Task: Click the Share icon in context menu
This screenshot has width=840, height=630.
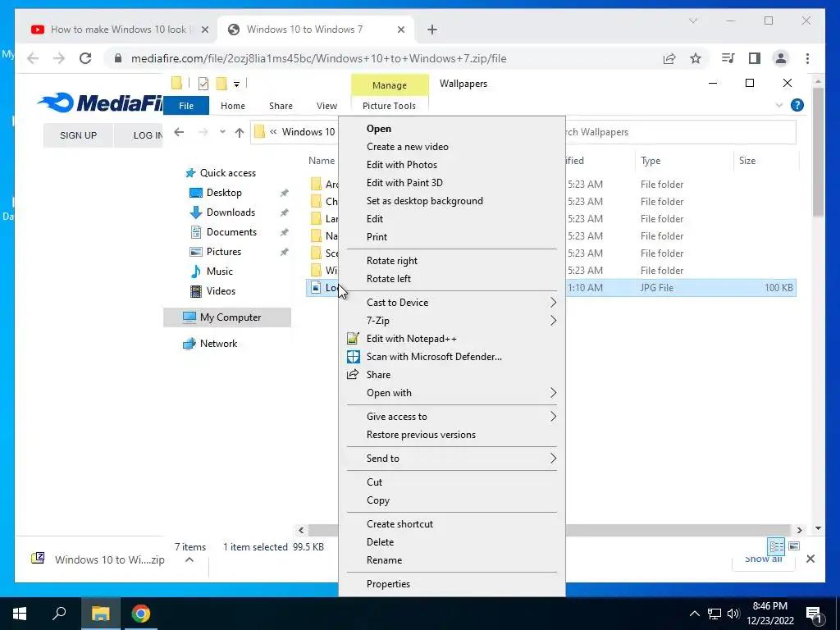Action: (x=353, y=374)
